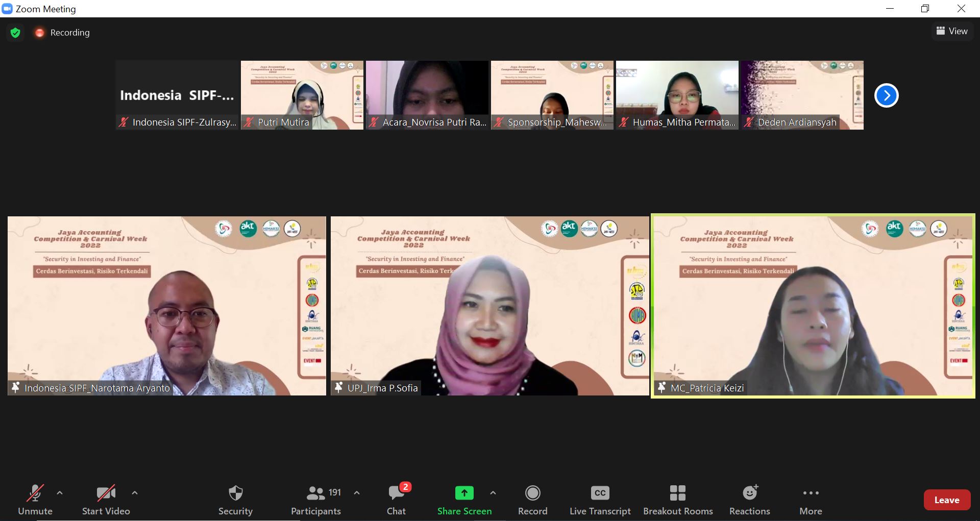This screenshot has height=521, width=980.
Task: Click the green Share Screen icon
Action: point(464,493)
